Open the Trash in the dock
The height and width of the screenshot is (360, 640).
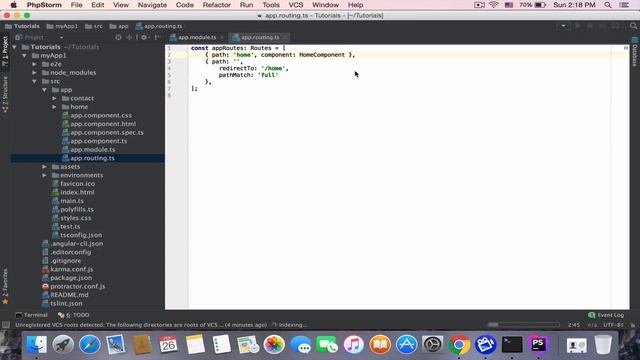[603, 345]
